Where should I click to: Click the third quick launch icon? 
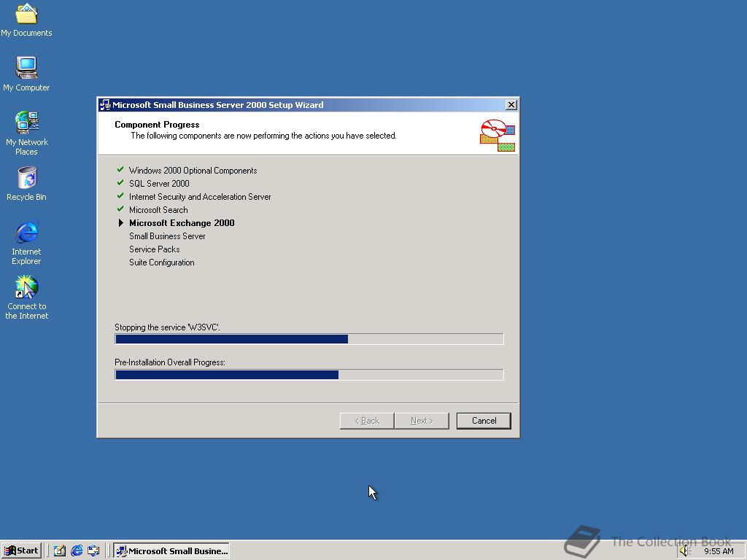93,551
